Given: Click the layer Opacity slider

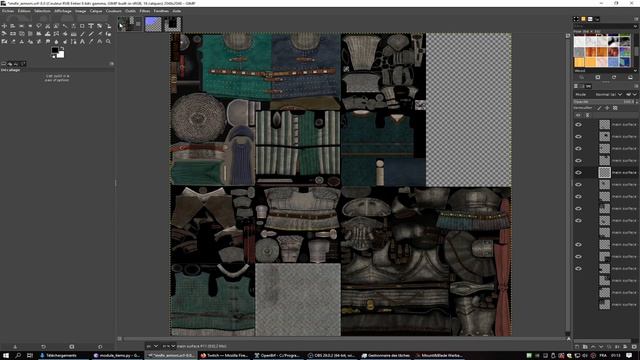Looking at the screenshot, I should (x=604, y=102).
